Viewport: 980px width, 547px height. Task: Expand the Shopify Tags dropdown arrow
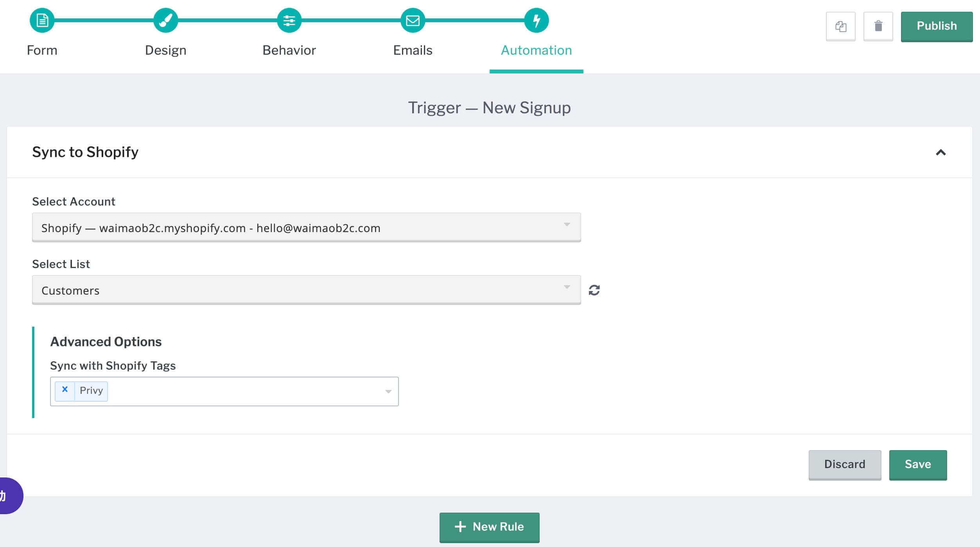tap(388, 391)
